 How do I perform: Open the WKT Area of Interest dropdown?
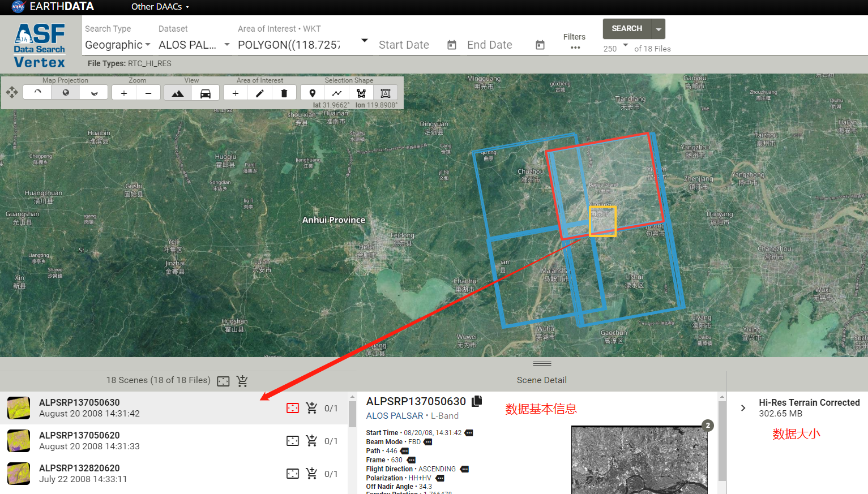click(x=364, y=41)
